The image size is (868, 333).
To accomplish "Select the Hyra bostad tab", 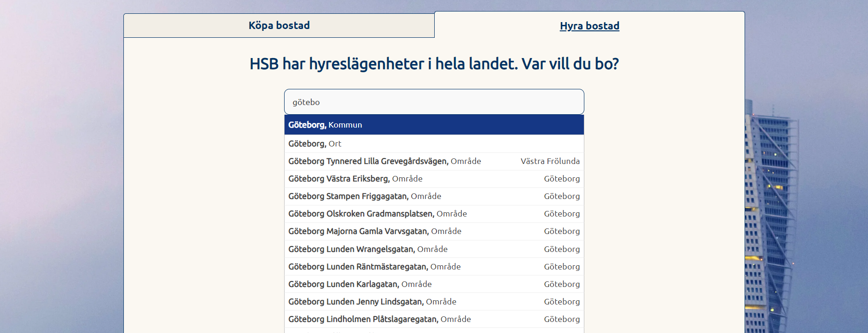I will (589, 26).
